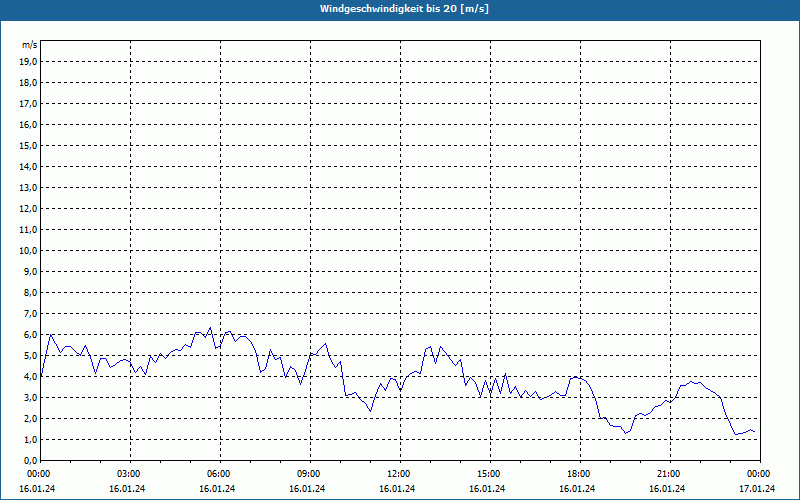Click the 11,0 y-axis label
800x500 pixels.
click(x=28, y=230)
